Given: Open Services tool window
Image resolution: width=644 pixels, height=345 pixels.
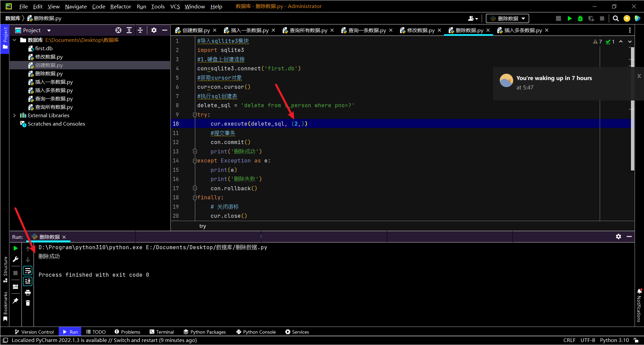Looking at the screenshot, I should tap(297, 332).
